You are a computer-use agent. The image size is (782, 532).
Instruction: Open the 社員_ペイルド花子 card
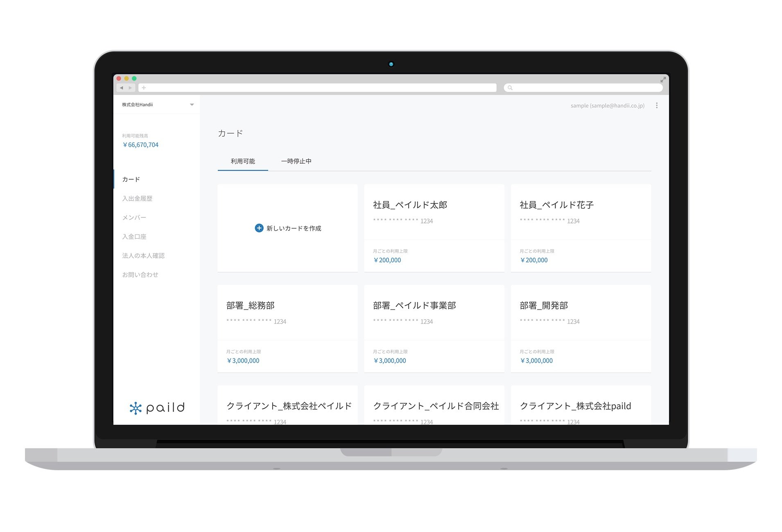[x=581, y=228]
